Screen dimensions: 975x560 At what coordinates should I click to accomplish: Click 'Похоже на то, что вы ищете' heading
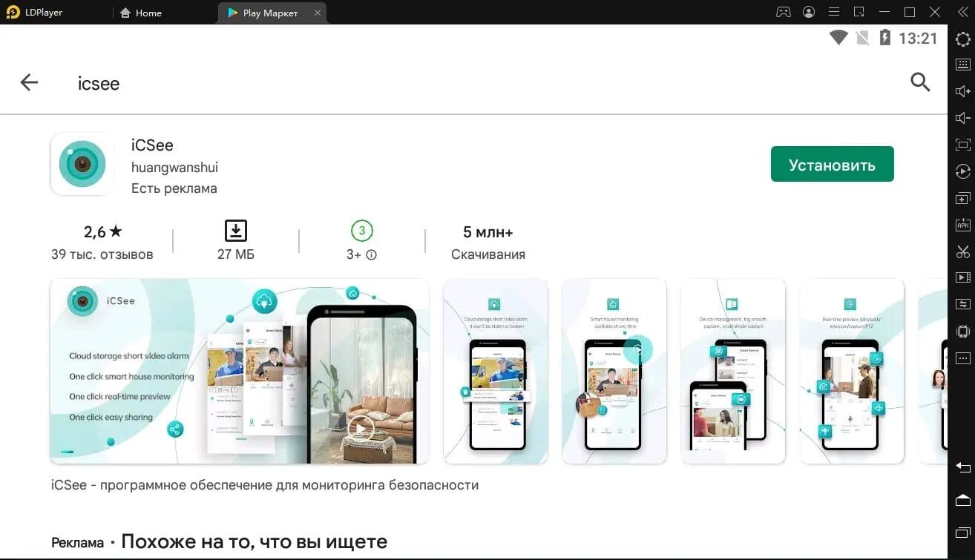(x=254, y=542)
